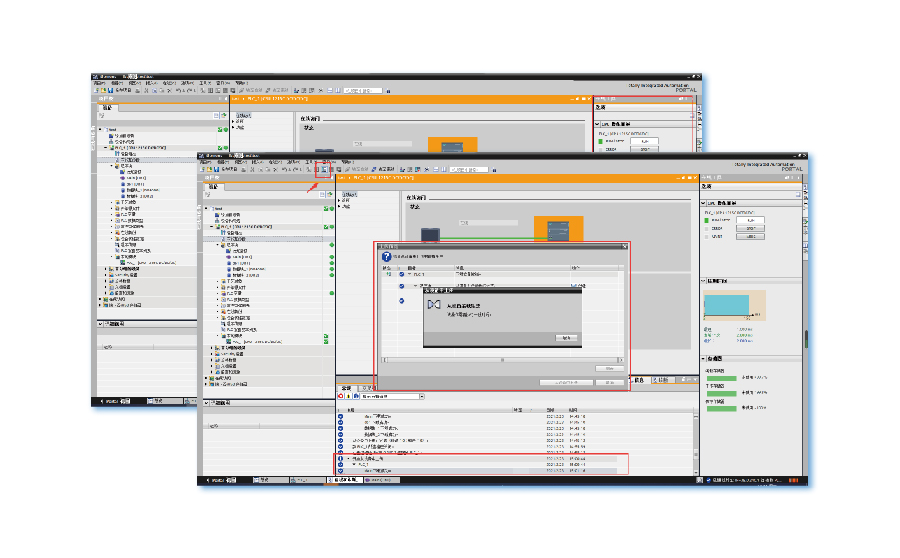This screenshot has width=900, height=558.
Task: Collapse program blocks folder in front project tree
Action: [x=218, y=245]
